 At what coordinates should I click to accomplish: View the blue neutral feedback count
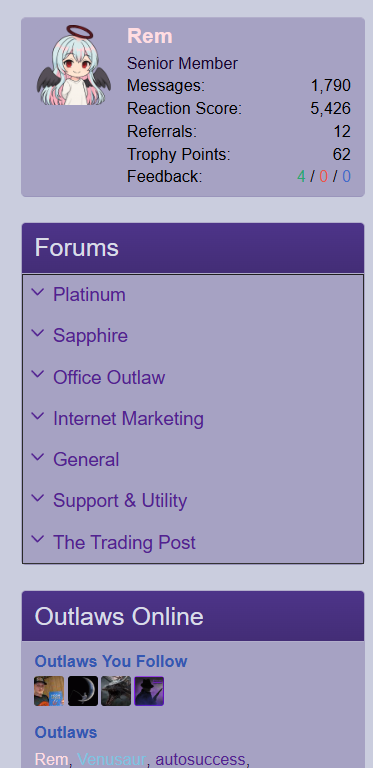347,176
